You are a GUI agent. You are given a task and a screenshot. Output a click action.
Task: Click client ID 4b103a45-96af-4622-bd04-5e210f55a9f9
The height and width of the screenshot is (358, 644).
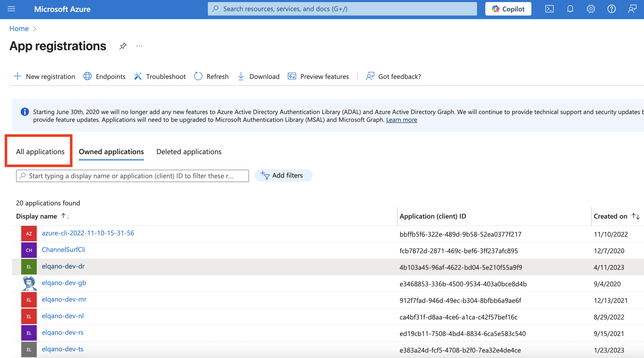(461, 267)
